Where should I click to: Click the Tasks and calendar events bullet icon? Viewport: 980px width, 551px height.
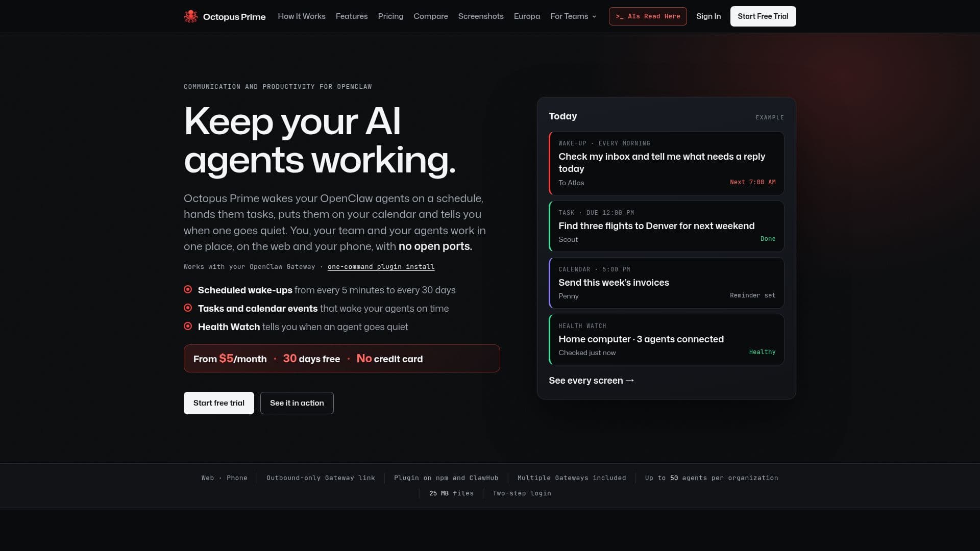(188, 308)
